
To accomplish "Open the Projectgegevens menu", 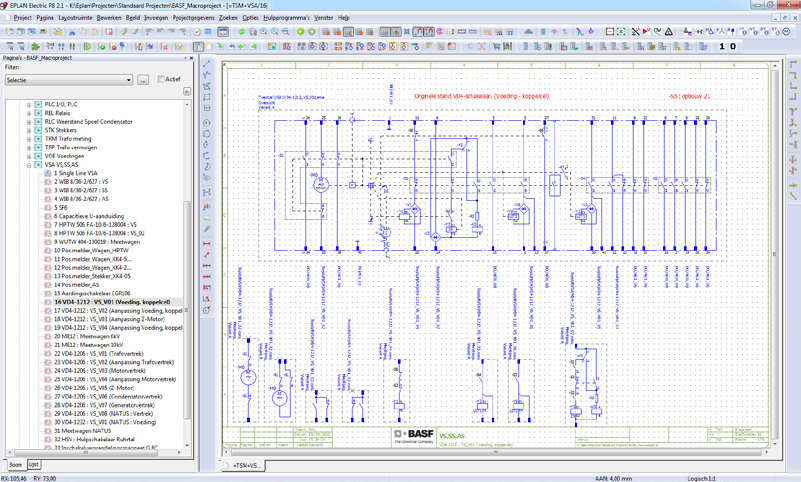I will click(192, 18).
